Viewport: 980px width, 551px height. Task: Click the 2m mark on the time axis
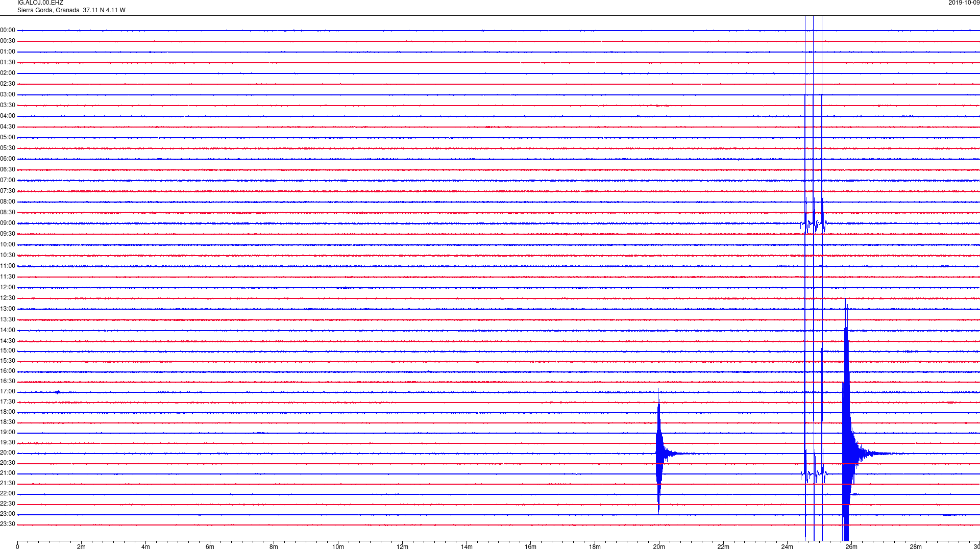point(82,547)
